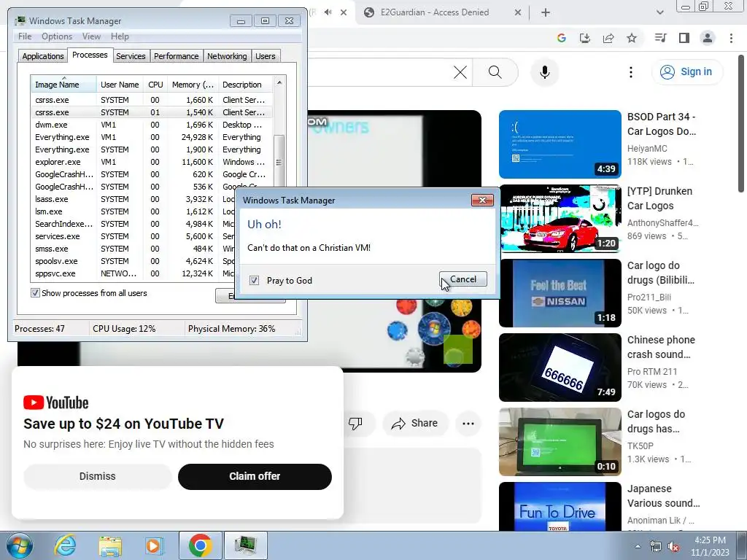Switch to the Services tab
The width and height of the screenshot is (747, 560).
pos(131,56)
